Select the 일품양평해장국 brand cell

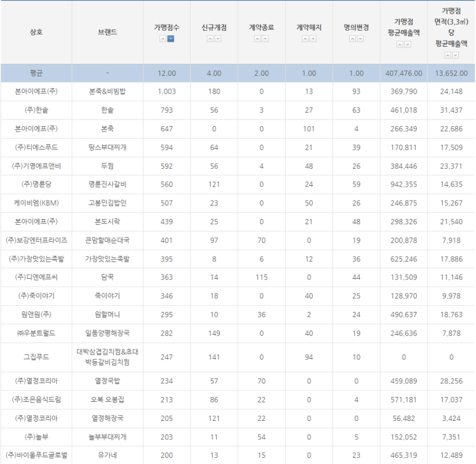tap(108, 333)
